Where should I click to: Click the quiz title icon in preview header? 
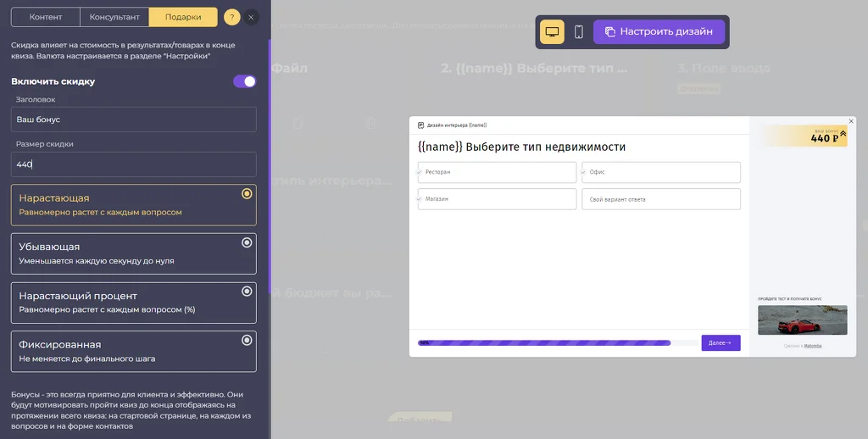point(420,125)
